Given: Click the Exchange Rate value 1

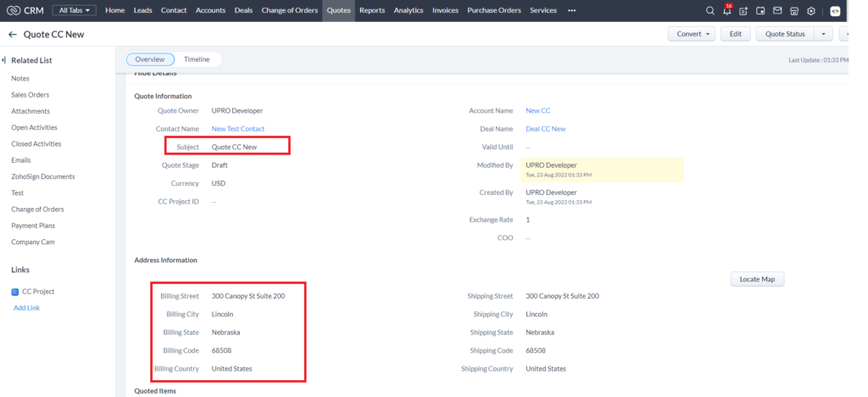Looking at the screenshot, I should coord(528,220).
